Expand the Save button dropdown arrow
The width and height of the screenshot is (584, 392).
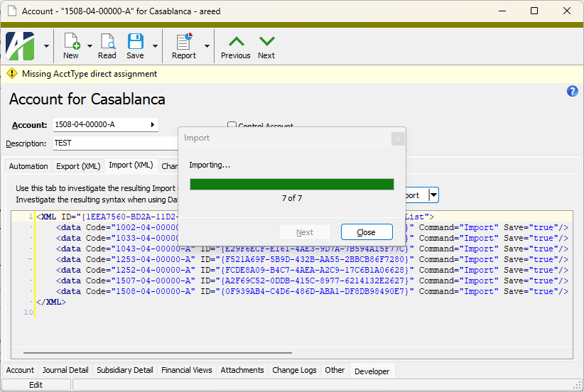point(156,46)
